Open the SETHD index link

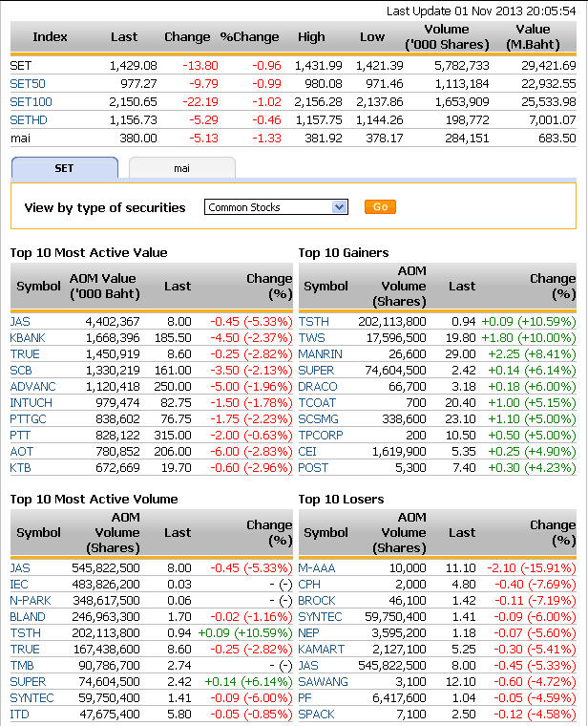29,119
